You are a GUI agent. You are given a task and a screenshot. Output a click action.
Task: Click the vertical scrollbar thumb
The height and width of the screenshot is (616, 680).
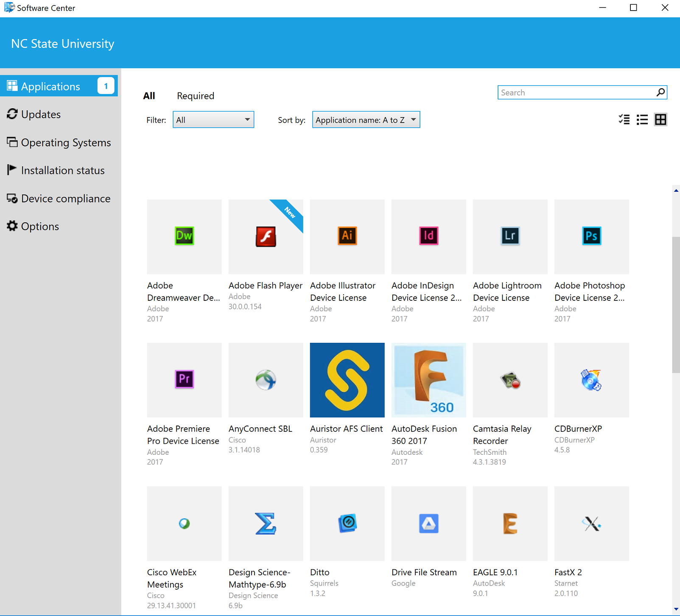(676, 305)
